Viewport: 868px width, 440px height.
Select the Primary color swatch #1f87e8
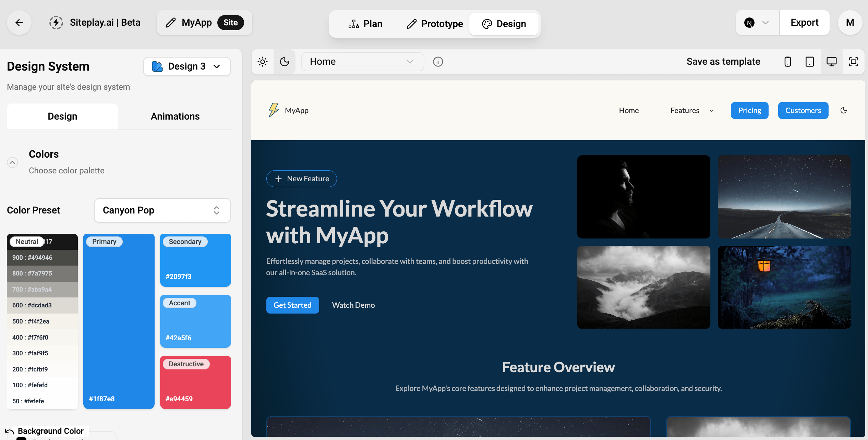[119, 321]
